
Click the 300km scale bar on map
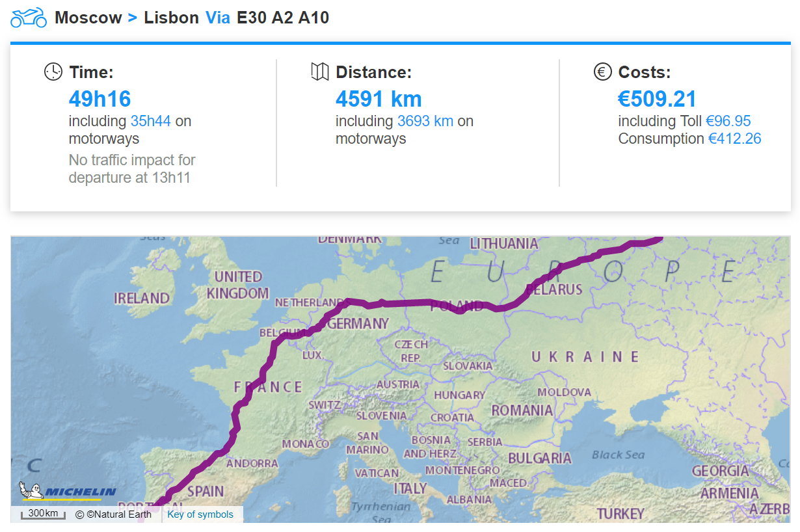[43, 514]
